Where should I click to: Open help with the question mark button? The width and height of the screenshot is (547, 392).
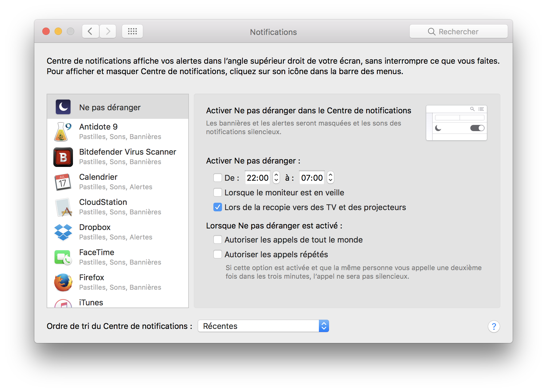click(x=494, y=326)
